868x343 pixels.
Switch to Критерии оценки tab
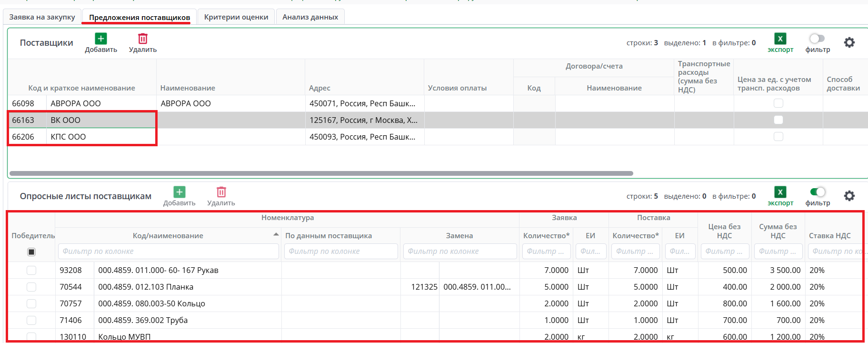click(x=236, y=17)
